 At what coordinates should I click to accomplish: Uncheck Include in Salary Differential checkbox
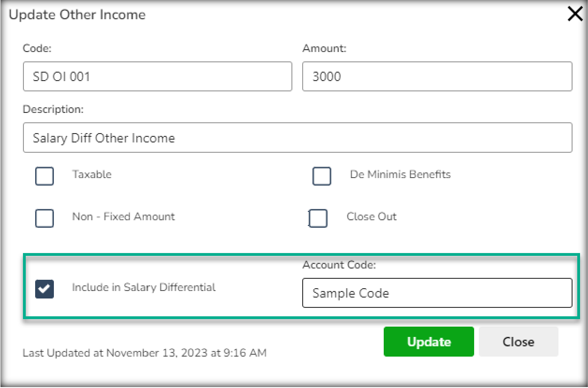[45, 289]
